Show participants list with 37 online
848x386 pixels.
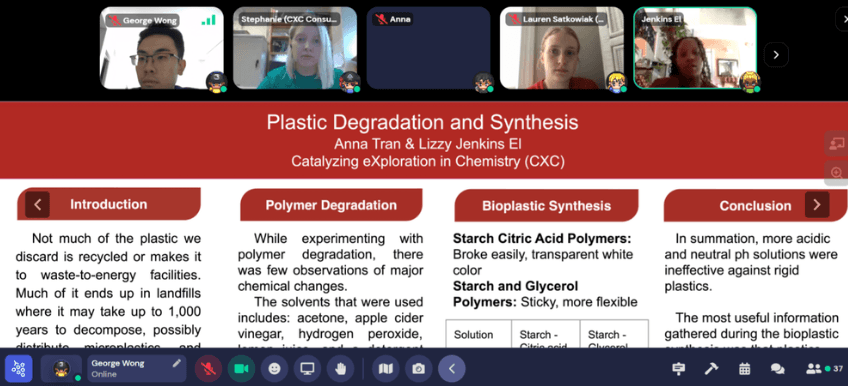pos(824,369)
